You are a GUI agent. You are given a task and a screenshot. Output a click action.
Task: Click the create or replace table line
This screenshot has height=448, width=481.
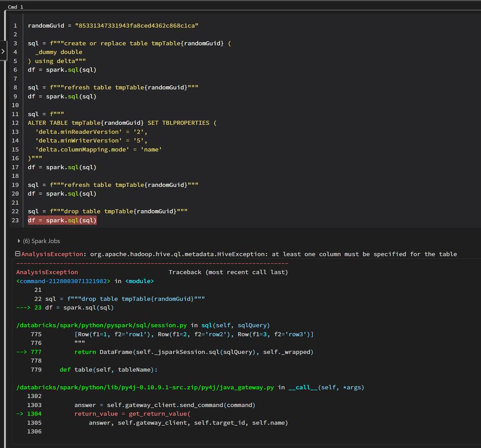[x=129, y=43]
